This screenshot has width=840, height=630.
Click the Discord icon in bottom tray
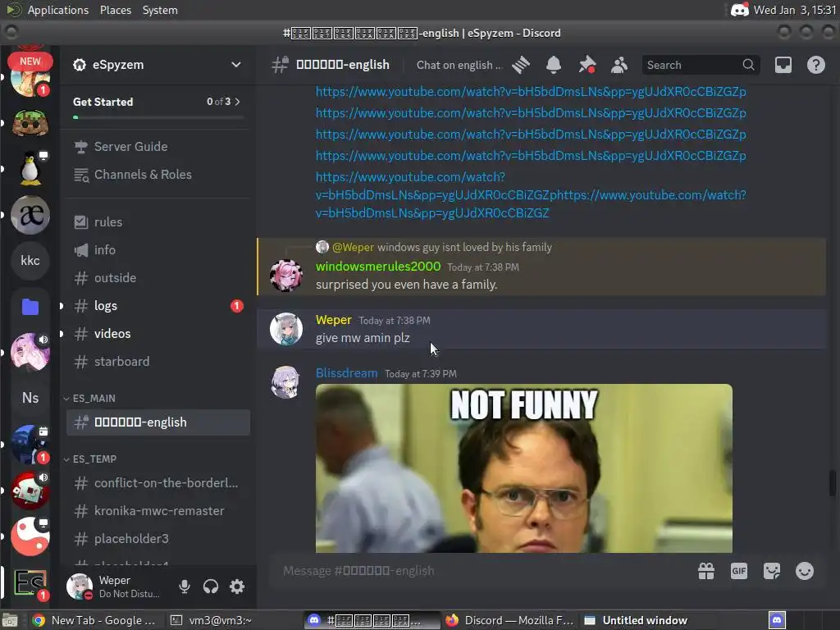pos(778,620)
